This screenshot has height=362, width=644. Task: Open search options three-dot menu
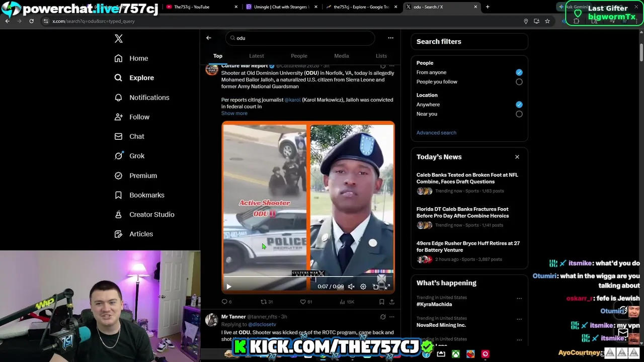coord(390,38)
